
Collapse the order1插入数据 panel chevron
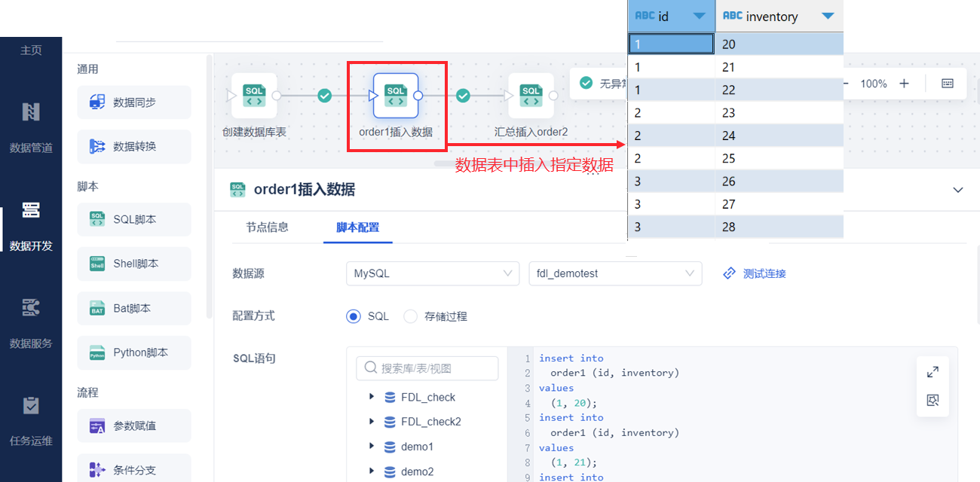click(958, 190)
